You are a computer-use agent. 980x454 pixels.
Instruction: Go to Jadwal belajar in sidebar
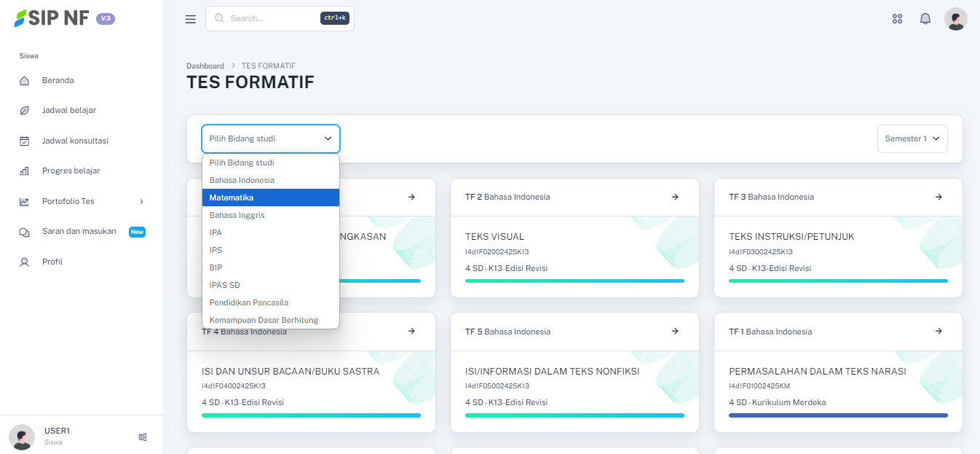coord(68,110)
